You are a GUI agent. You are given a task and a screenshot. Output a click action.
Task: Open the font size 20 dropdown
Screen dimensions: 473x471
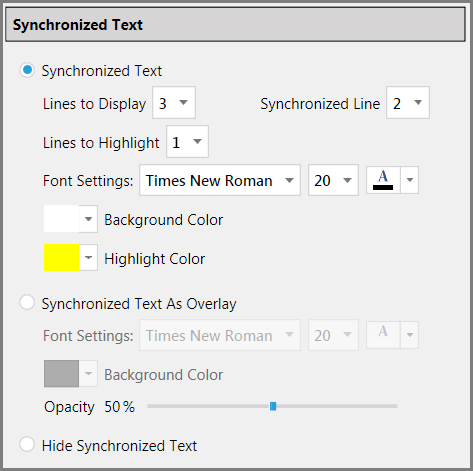coord(333,180)
